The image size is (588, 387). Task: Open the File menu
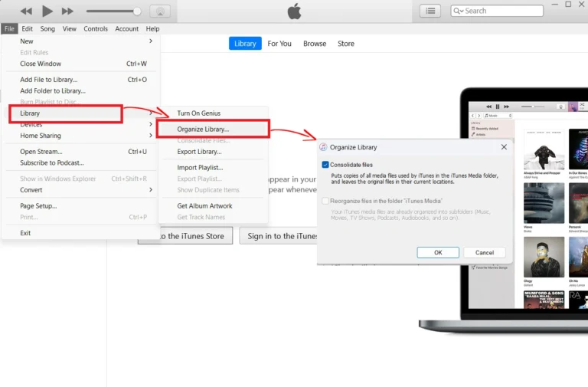[9, 29]
